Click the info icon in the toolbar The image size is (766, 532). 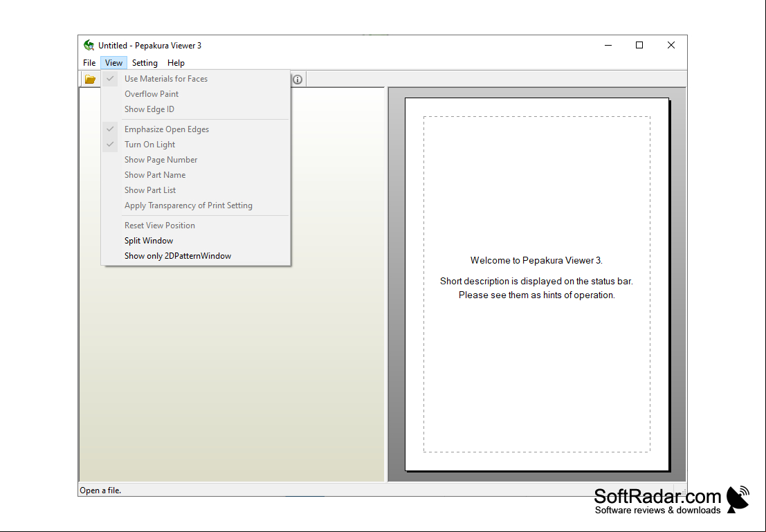tap(298, 79)
